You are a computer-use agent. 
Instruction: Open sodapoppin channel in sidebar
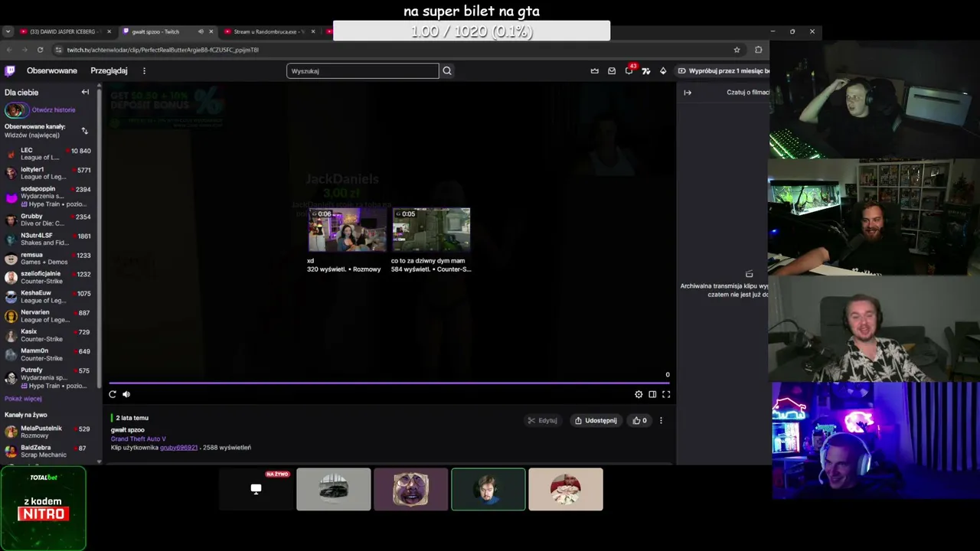(x=49, y=197)
